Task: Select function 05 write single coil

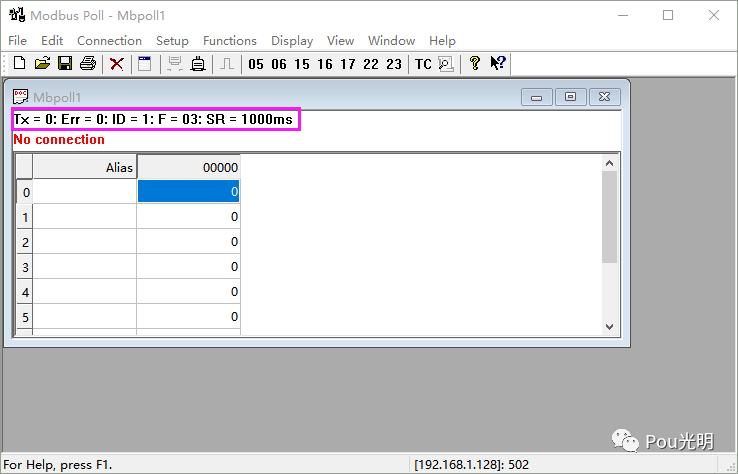Action: [256, 64]
